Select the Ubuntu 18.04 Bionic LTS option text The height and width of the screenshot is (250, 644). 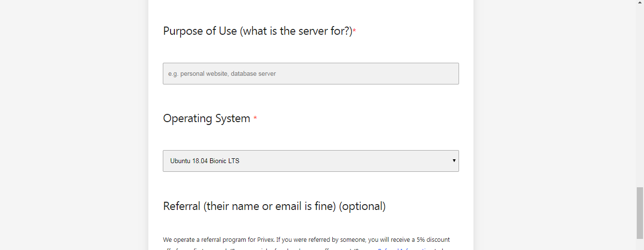click(205, 161)
